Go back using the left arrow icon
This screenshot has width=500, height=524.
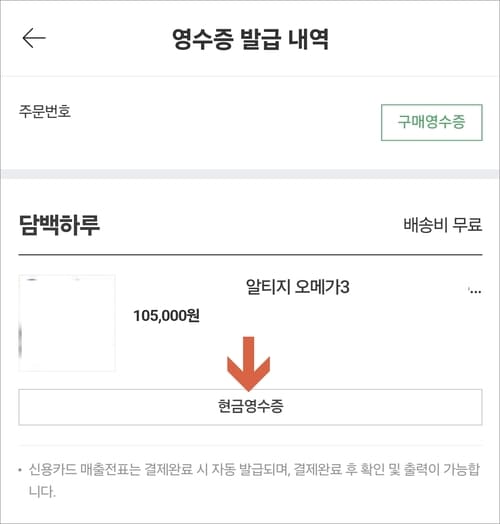coord(34,38)
